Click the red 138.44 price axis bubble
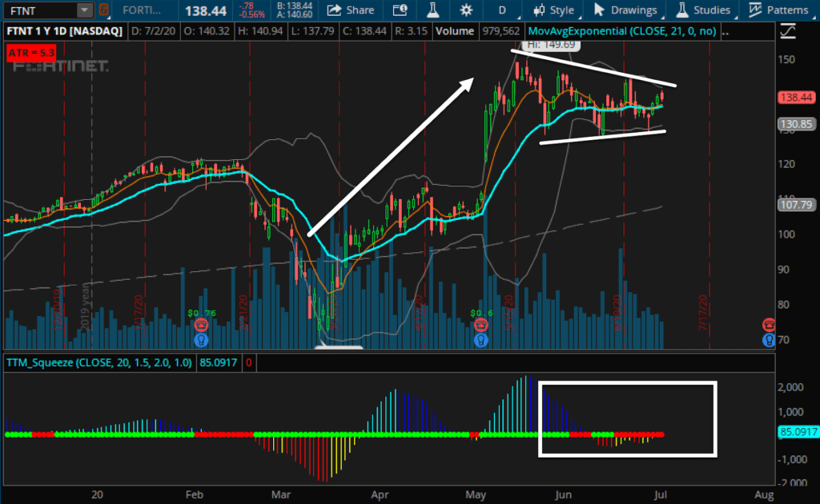This screenshot has height=504, width=820. [795, 97]
